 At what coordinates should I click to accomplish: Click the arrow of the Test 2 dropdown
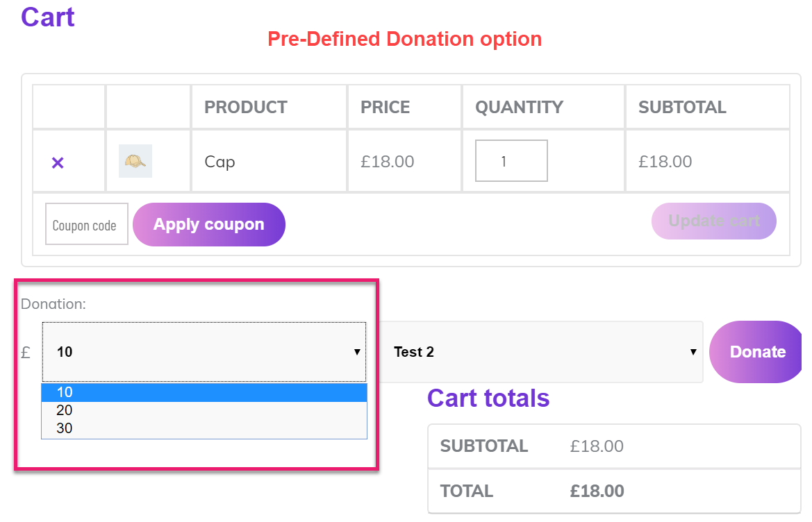pyautogui.click(x=693, y=352)
